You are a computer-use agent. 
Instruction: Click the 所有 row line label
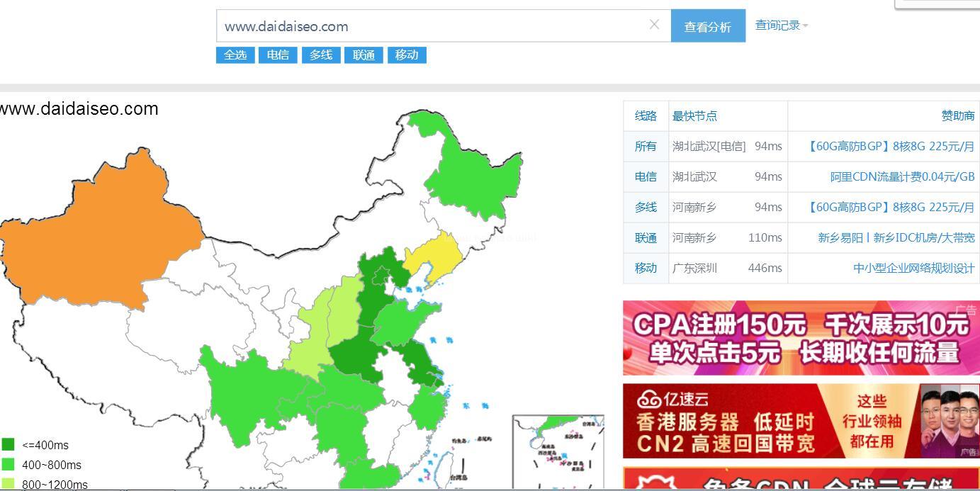pos(646,146)
